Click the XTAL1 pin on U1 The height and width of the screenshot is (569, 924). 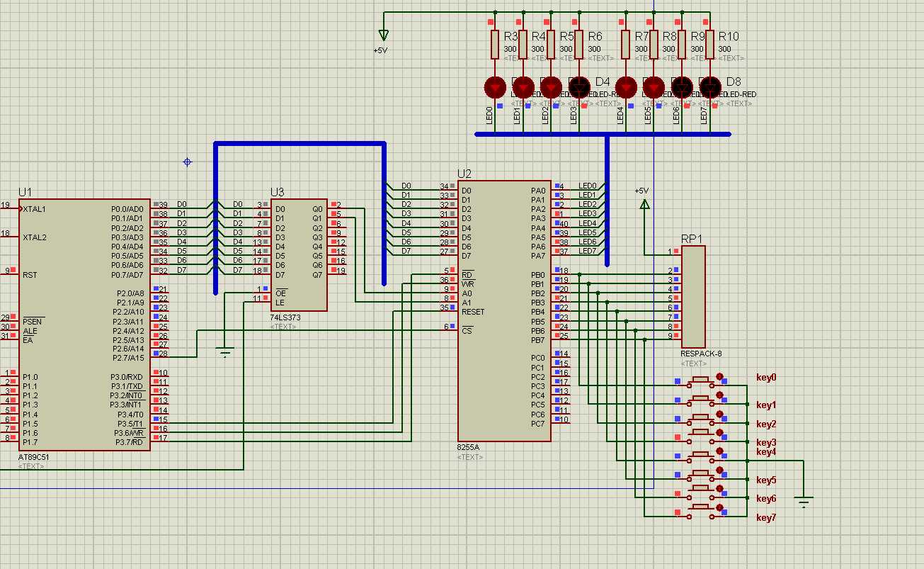[x=34, y=209]
